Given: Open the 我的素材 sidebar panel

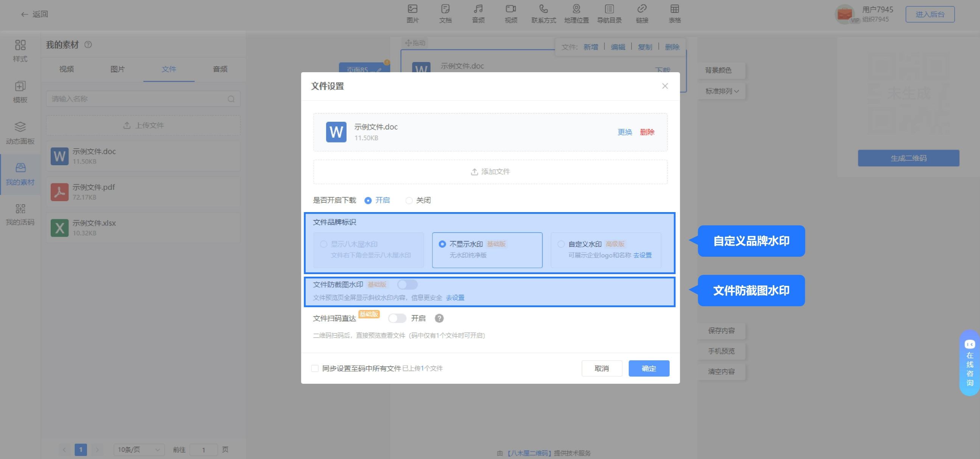Looking at the screenshot, I should point(20,174).
